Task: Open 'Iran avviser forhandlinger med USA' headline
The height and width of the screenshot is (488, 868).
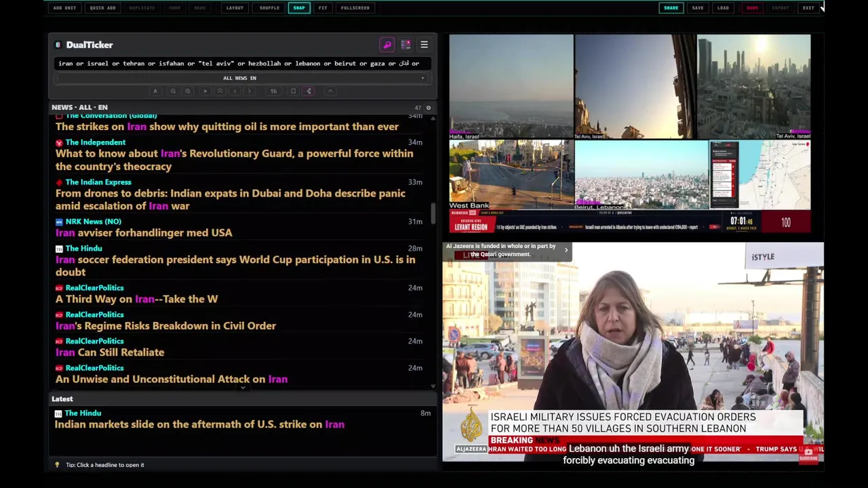Action: (x=144, y=232)
